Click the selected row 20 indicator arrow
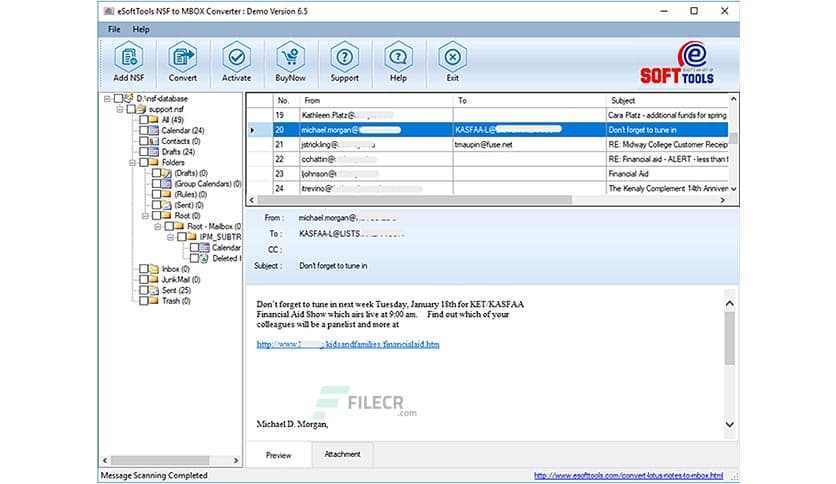Viewport: 836px width, 484px height. [252, 130]
